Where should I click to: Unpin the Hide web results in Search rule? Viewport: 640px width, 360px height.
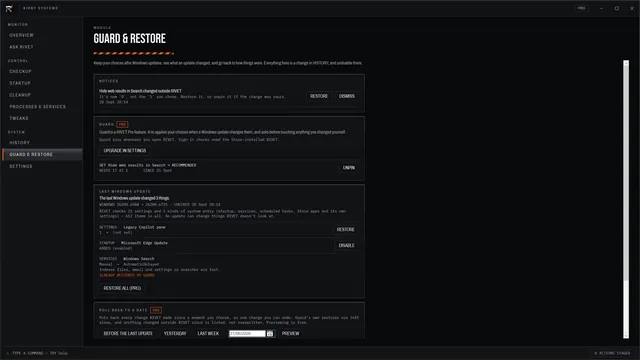(349, 168)
